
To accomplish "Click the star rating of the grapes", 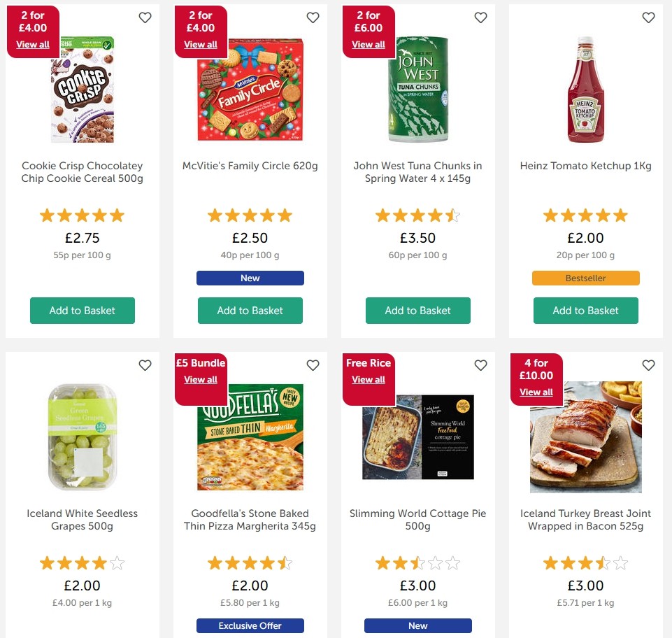I will [x=82, y=562].
